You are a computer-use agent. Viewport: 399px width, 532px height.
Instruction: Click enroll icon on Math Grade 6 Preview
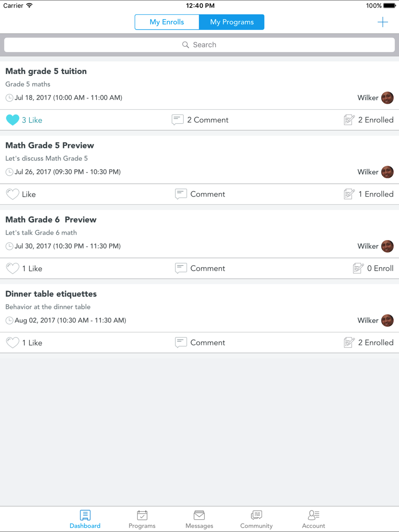point(358,268)
